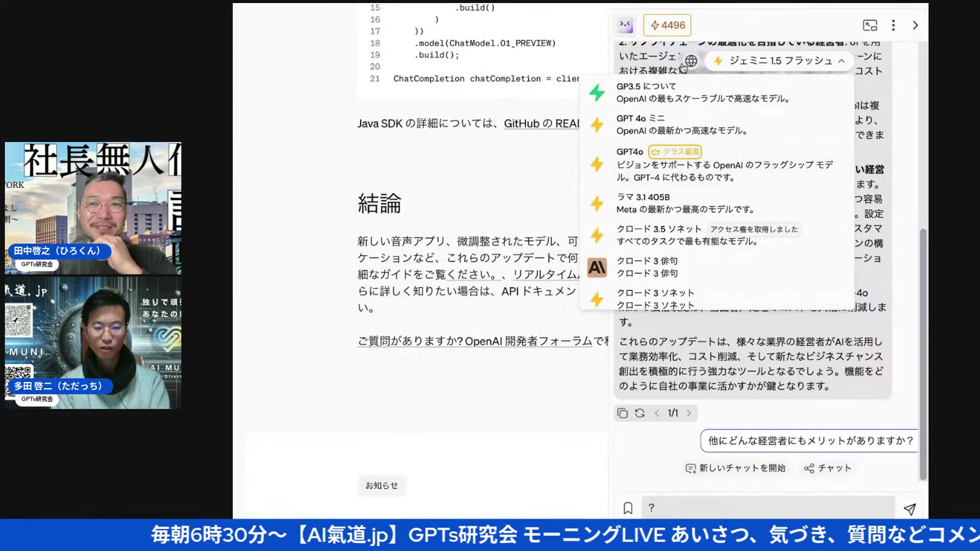This screenshot has height=551, width=980.
Task: Select GPT 4o ミニ model
Action: [x=717, y=124]
